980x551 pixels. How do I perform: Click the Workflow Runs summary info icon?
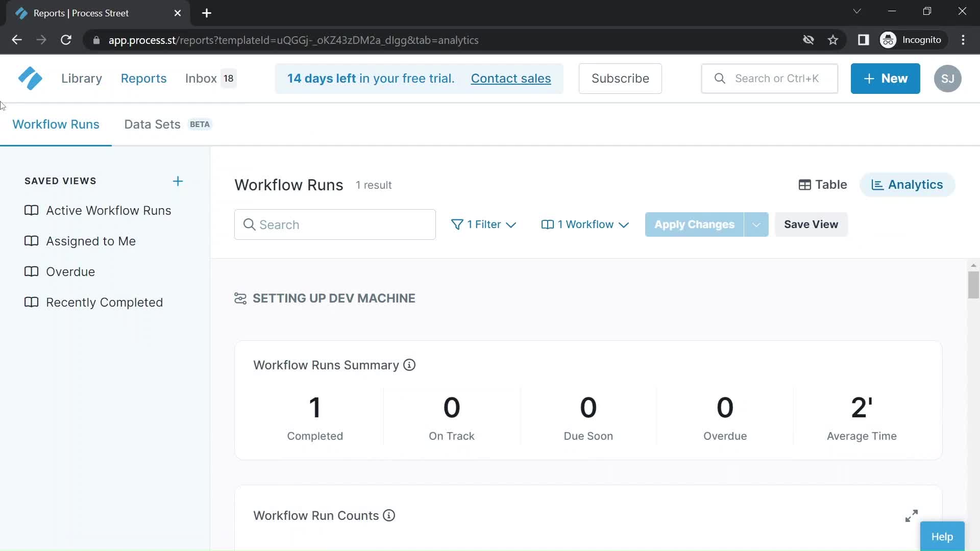pyautogui.click(x=409, y=365)
